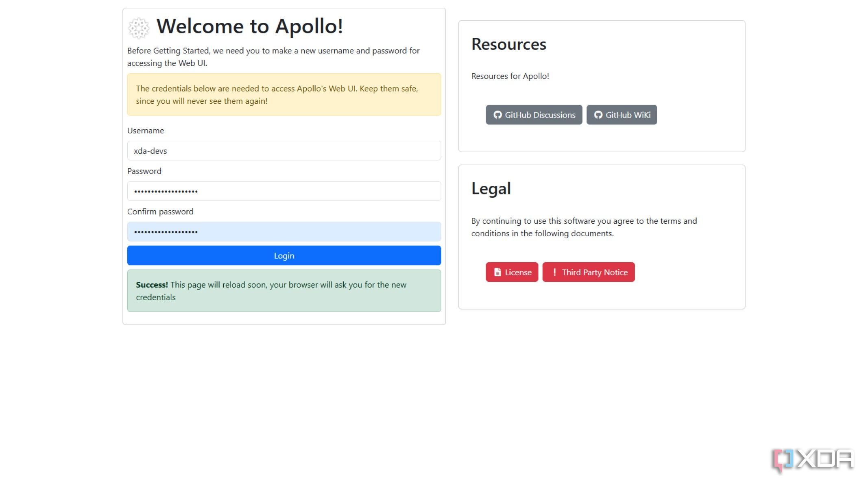Image resolution: width=868 pixels, height=488 pixels.
Task: Click inside the Password input field
Action: pos(284,191)
